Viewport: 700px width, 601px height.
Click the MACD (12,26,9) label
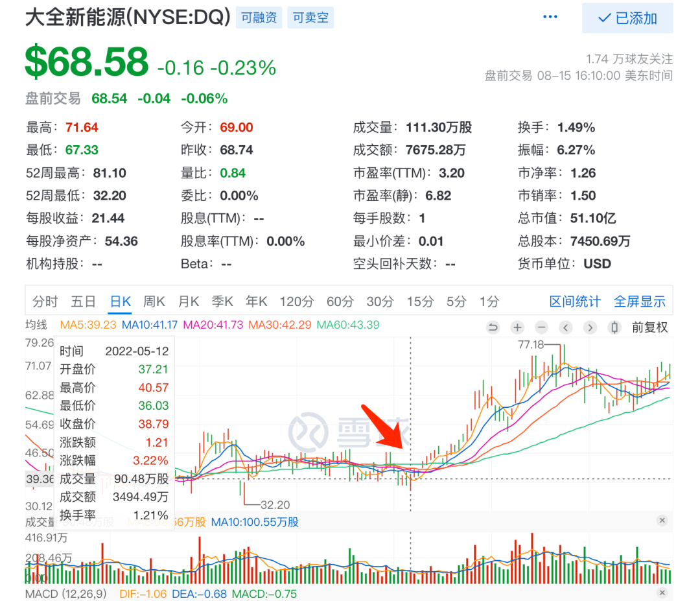[x=66, y=594]
